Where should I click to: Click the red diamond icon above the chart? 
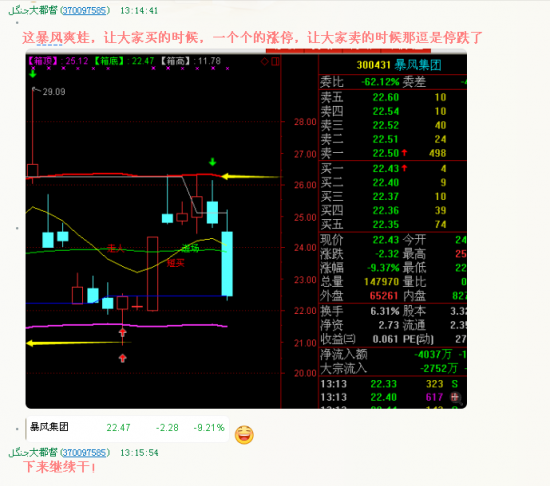tap(265, 62)
